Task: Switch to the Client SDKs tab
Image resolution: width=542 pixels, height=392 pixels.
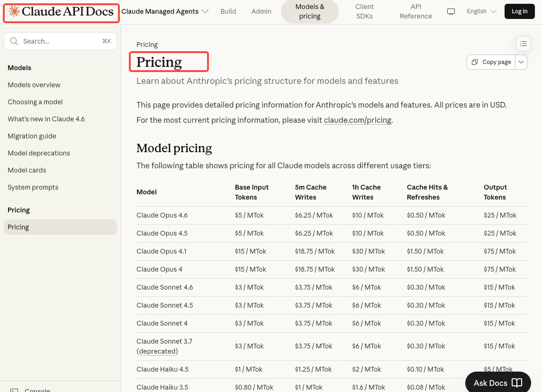Action: (x=364, y=11)
